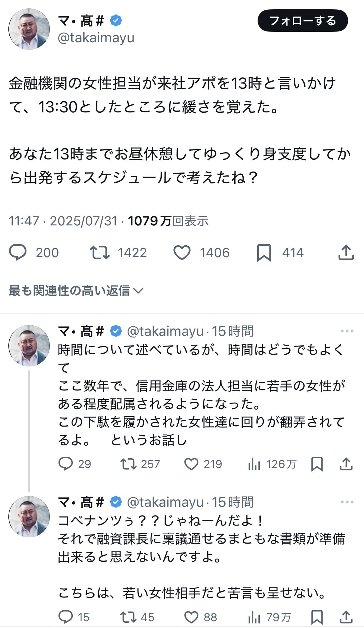Open more options for the second reply
Image resolution: width=364 pixels, height=628 pixels.
click(347, 502)
